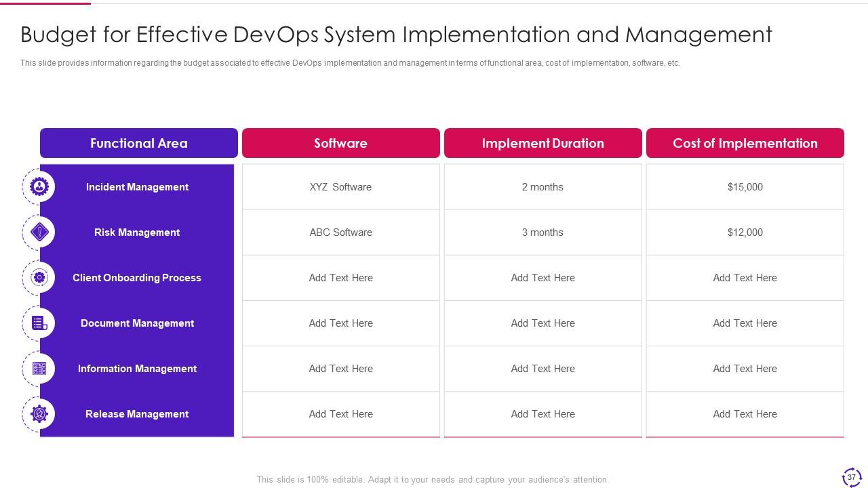The image size is (868, 488).
Task: Click the Release Management person-gear icon
Action: pos(39,413)
